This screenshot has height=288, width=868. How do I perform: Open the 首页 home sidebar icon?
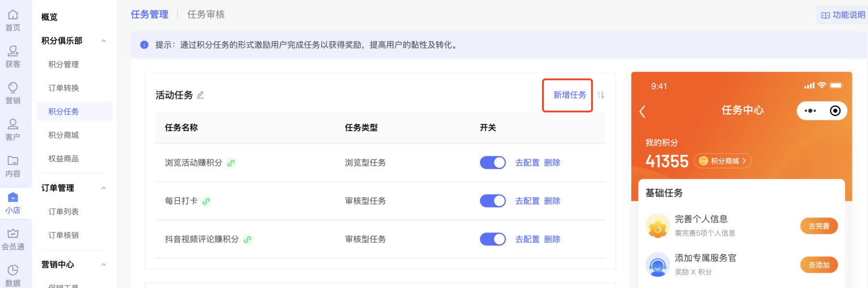tap(13, 20)
